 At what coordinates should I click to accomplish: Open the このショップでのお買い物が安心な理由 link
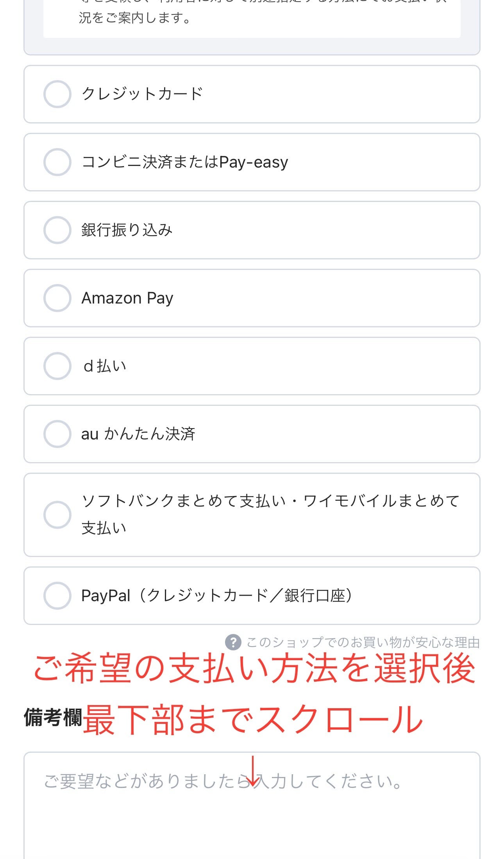coord(363,642)
